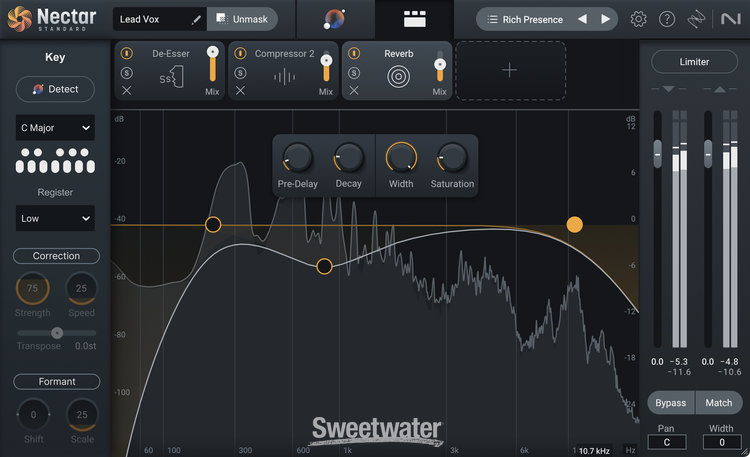Remove the De-Esser module with X
Image resolution: width=750 pixels, height=457 pixels.
click(127, 91)
